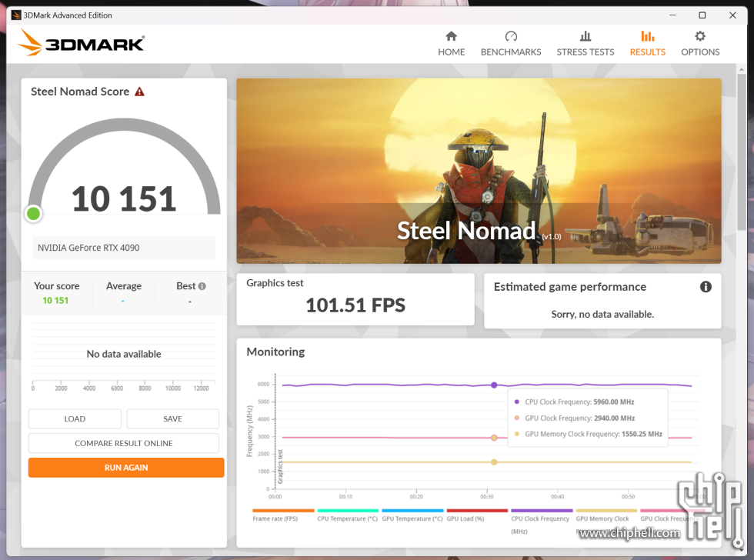754x560 pixels.
Task: Click the Steel Nomad banner image
Action: (x=479, y=171)
